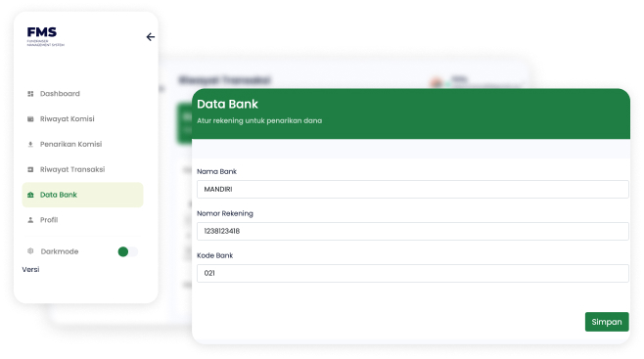
Task: Open the Dashboard menu item
Action: (82, 94)
